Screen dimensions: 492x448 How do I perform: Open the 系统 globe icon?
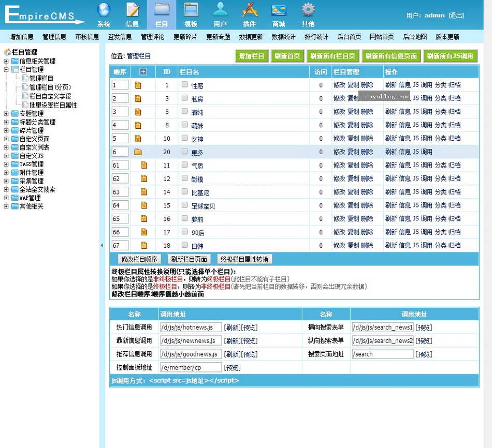coord(104,10)
